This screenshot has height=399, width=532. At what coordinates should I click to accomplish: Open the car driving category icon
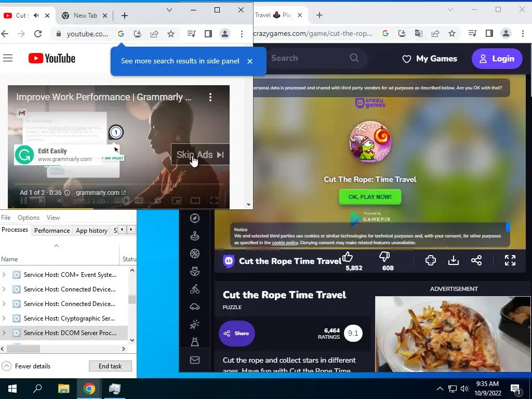pos(195,307)
